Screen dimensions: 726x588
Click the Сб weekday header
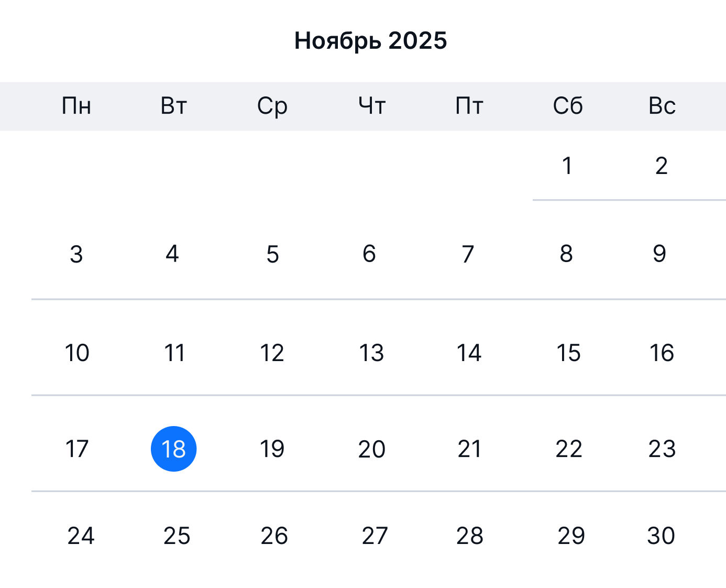point(567,106)
